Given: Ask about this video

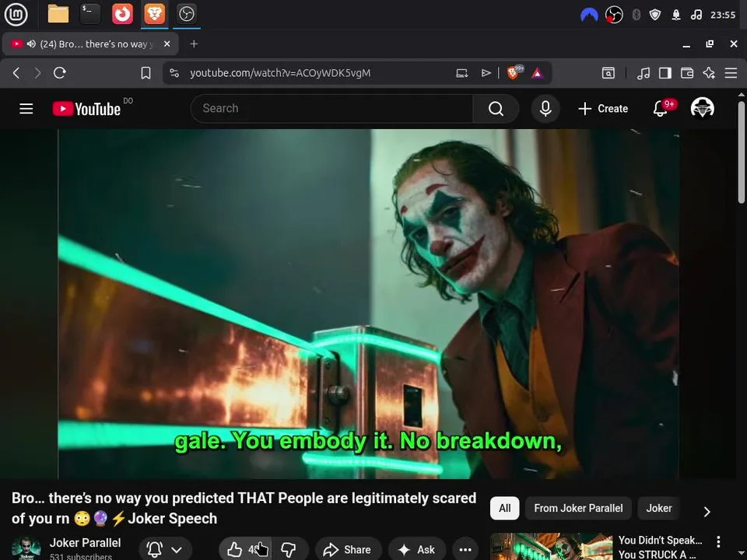Looking at the screenshot, I should tap(416, 550).
